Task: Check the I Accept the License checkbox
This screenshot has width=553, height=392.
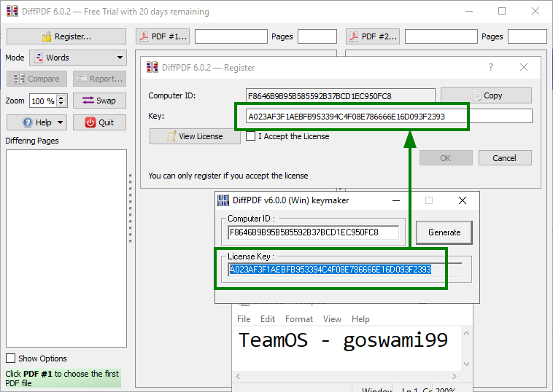Action: click(x=251, y=136)
